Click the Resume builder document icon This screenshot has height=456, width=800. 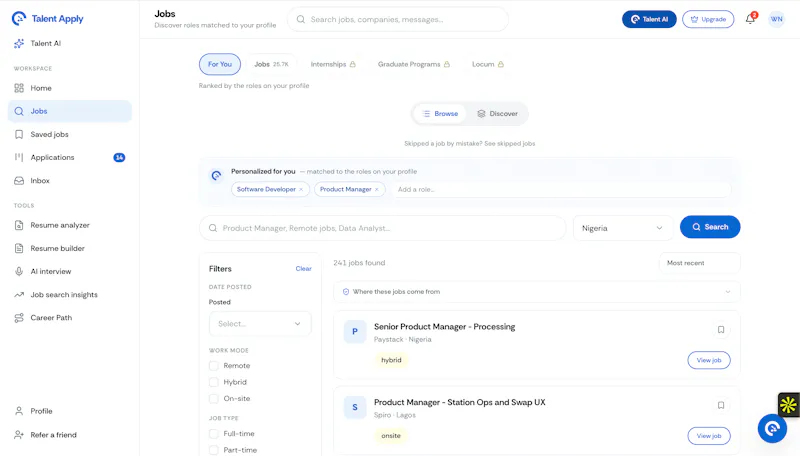pos(19,248)
